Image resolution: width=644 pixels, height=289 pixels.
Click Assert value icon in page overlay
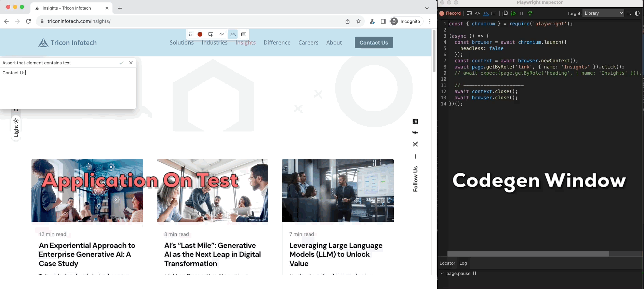pos(244,34)
